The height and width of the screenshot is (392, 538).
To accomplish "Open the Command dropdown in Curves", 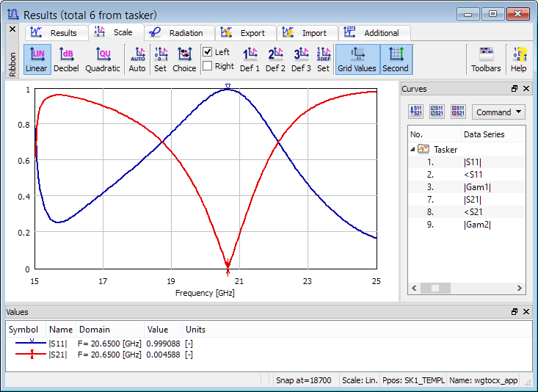I will point(498,112).
